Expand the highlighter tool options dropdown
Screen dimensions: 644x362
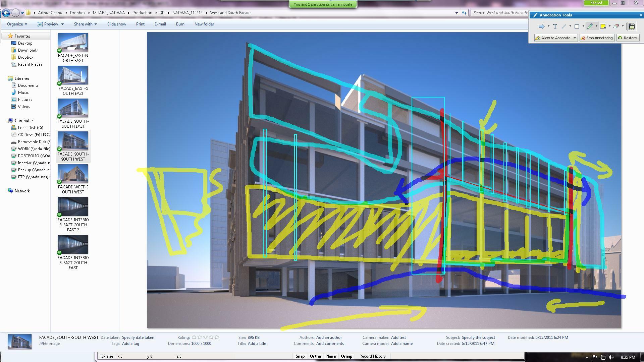pyautogui.click(x=596, y=26)
